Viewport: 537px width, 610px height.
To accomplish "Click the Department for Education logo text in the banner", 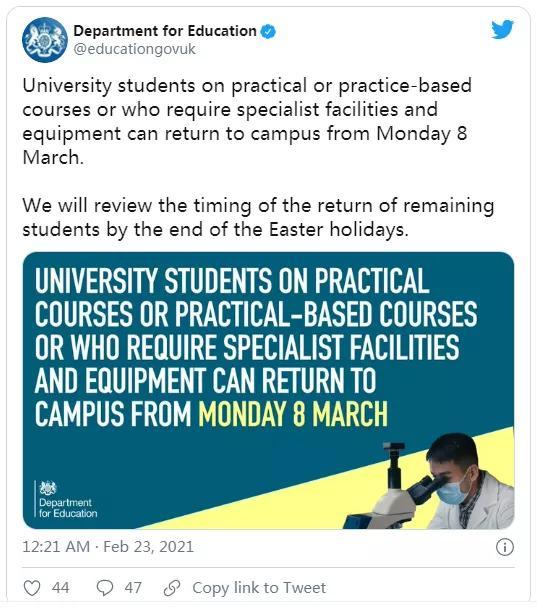I will 68,508.
